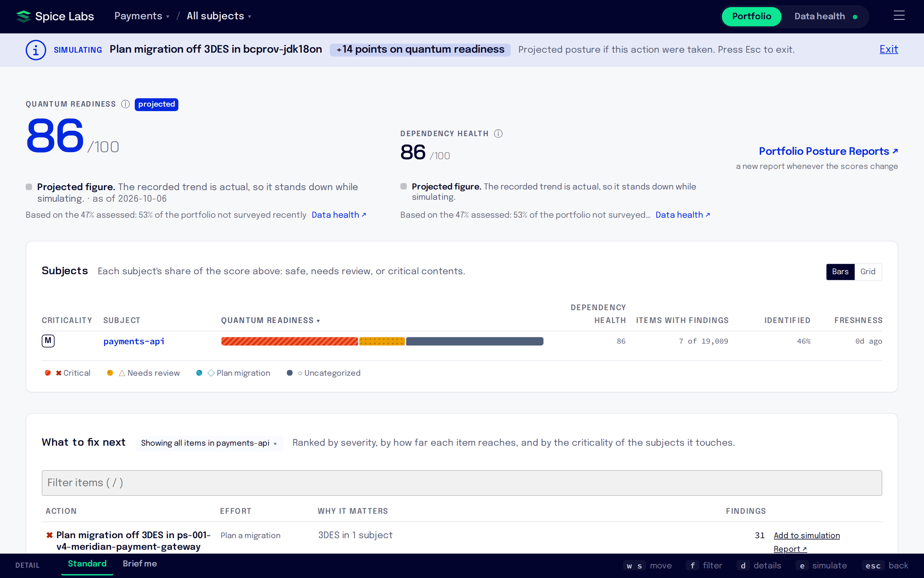Image resolution: width=924 pixels, height=578 pixels.
Task: Choose the Standard detail level
Action: pyautogui.click(x=87, y=564)
